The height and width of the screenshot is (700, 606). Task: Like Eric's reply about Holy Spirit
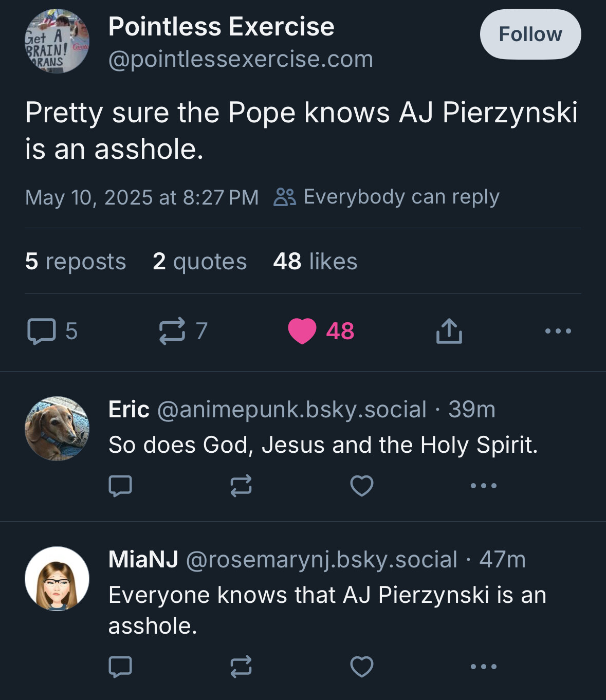[362, 485]
